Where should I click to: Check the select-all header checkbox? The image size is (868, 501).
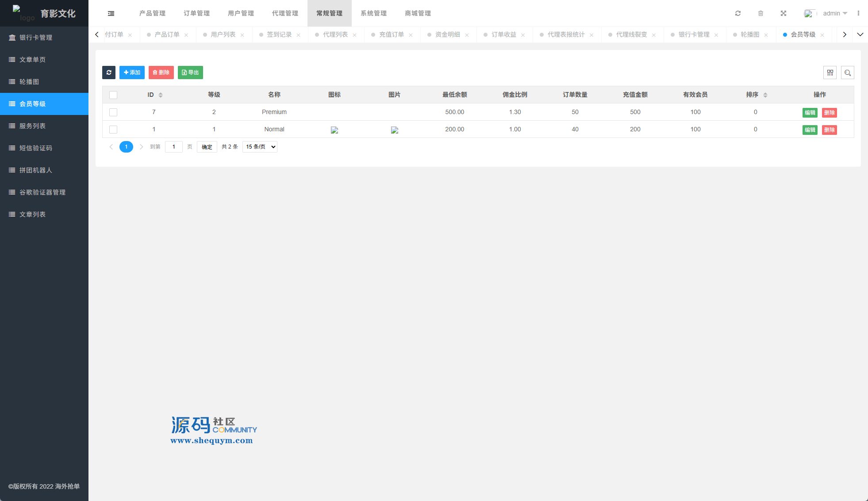point(113,95)
